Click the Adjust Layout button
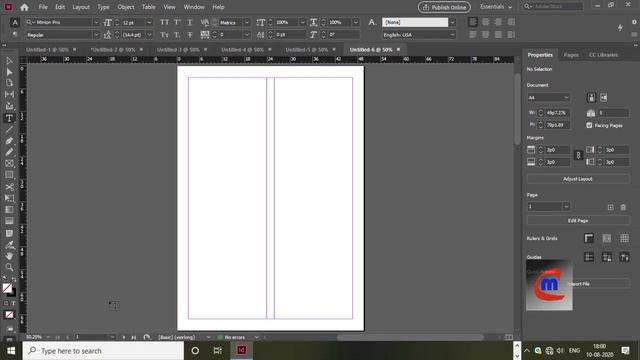Screen dimensions: 640x360 (578, 179)
